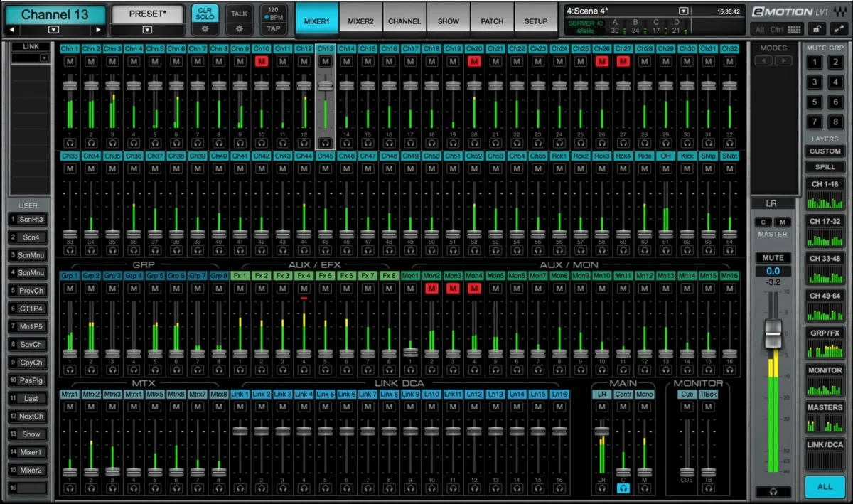
Task: Unmute channel Ch10
Action: tap(261, 62)
